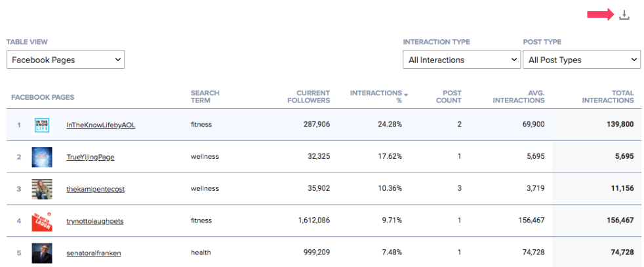Sort by Total Interactions column header
This screenshot has width=644, height=267.
(607, 96)
